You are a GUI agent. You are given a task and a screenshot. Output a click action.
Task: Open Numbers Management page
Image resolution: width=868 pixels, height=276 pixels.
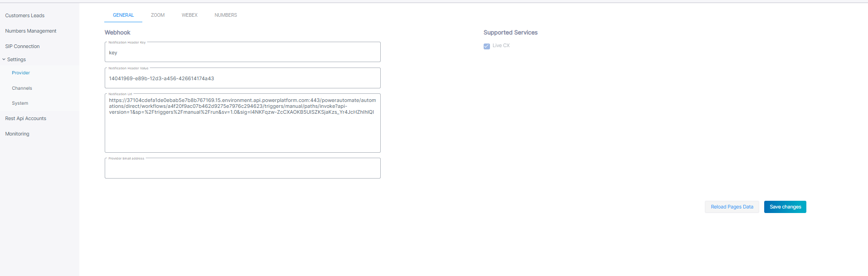tap(31, 31)
